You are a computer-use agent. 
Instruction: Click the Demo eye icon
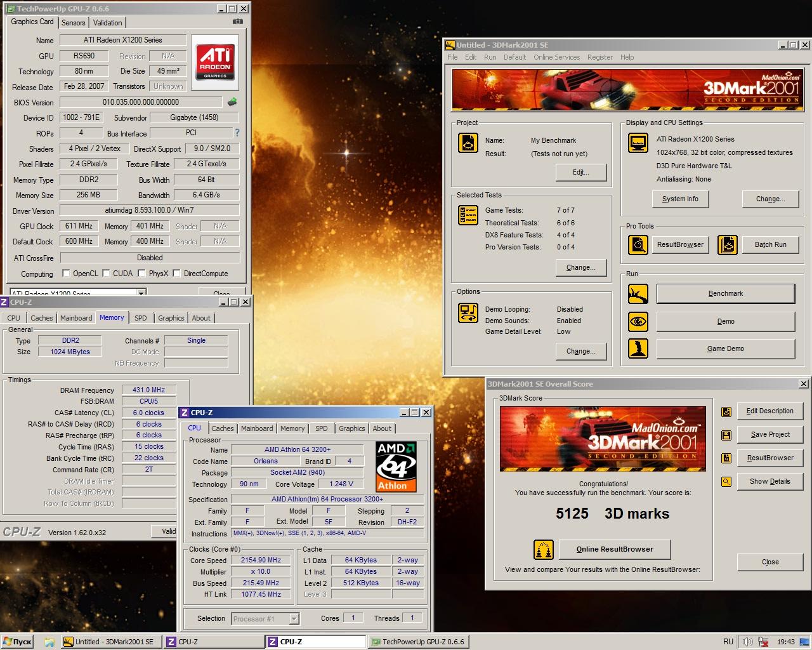(638, 321)
